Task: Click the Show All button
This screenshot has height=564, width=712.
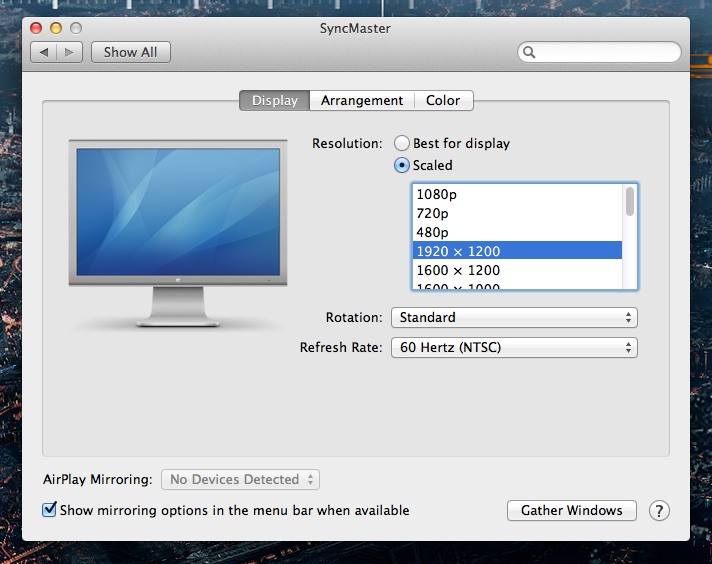Action: 131,52
